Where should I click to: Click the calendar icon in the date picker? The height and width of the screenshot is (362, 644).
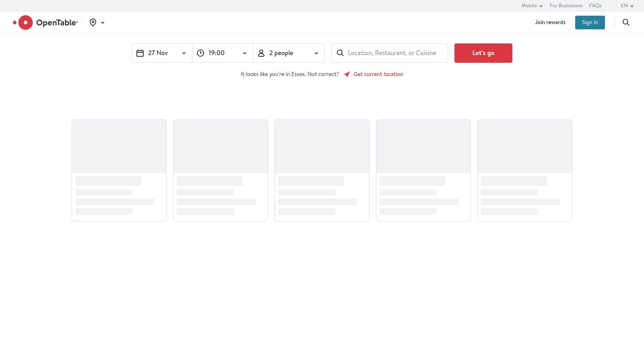pyautogui.click(x=140, y=53)
